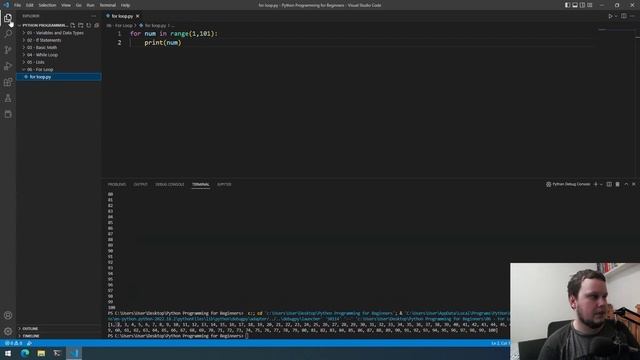The image size is (640, 360).
Task: Open customize layout button
Action: (x=590, y=5)
